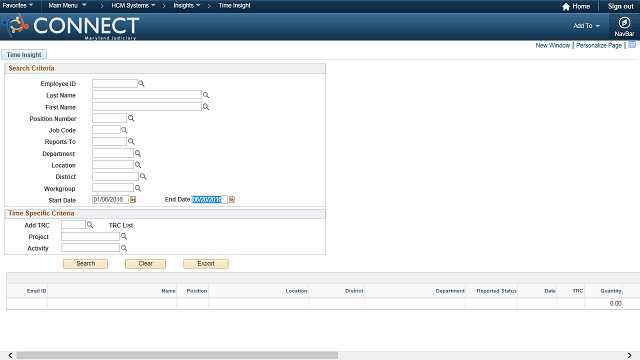Expand the Favorites dropdown menu
The image size is (640, 360).
click(18, 5)
